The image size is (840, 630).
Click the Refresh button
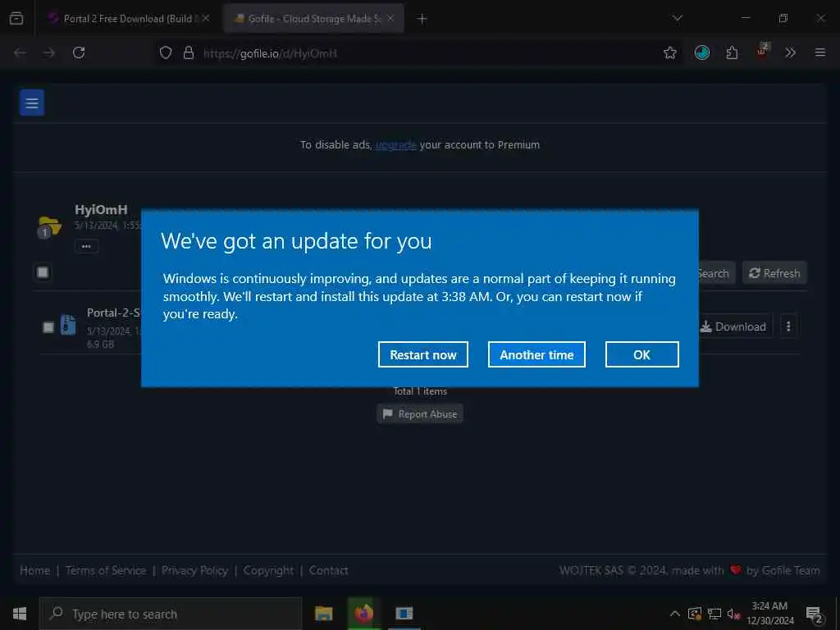[774, 273]
